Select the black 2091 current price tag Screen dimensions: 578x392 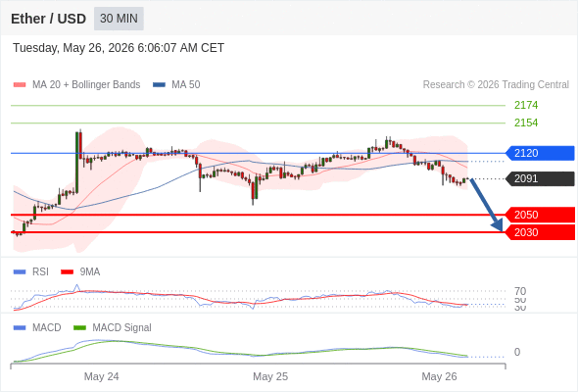pos(540,179)
